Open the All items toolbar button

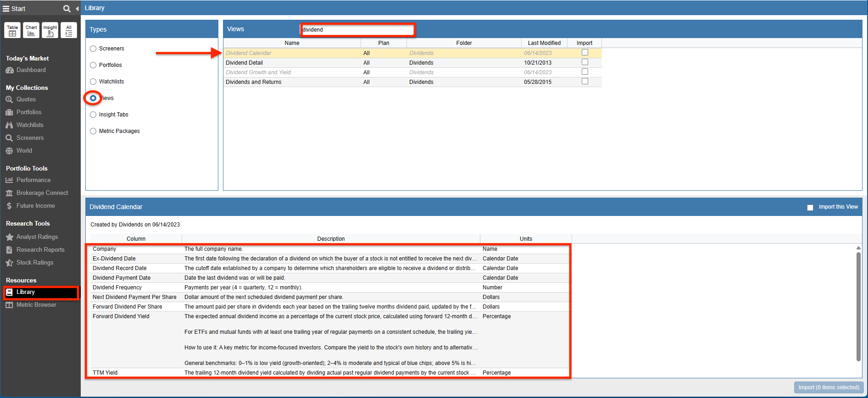(69, 30)
